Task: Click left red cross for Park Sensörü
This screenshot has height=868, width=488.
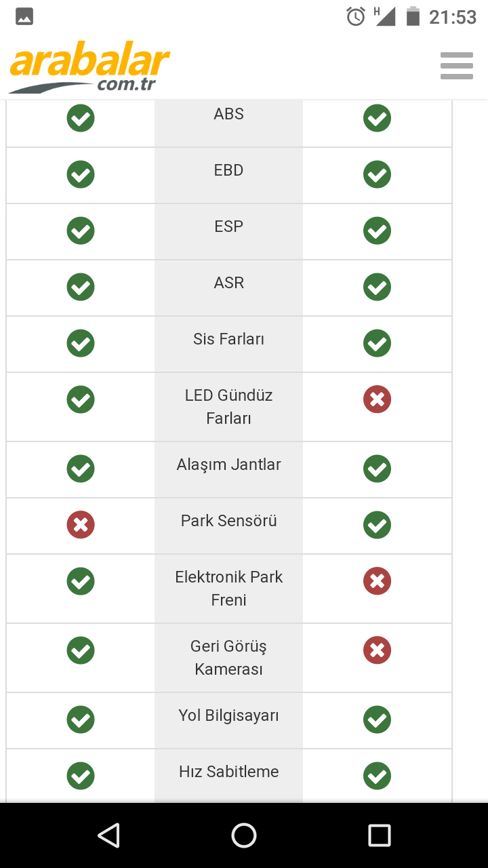Action: [81, 525]
